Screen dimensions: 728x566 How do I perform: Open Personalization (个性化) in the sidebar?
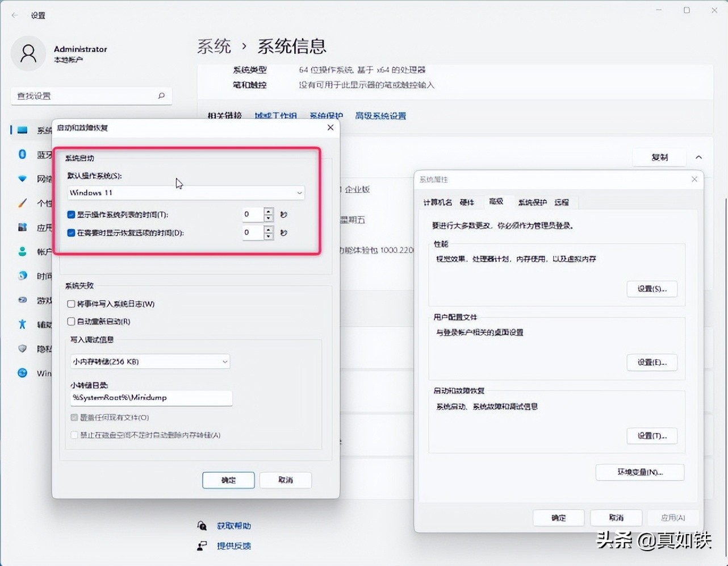click(22, 203)
